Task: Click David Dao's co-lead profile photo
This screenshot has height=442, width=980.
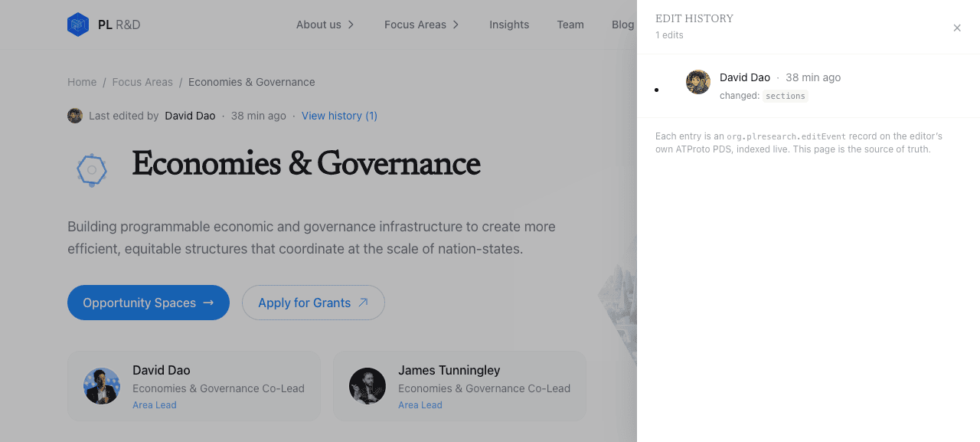Action: pyautogui.click(x=102, y=386)
